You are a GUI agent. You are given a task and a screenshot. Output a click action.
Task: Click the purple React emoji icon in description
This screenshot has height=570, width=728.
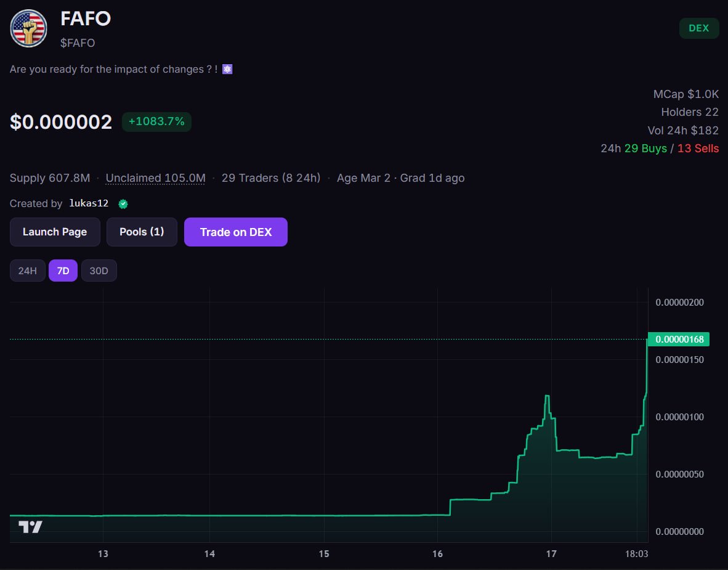coord(227,69)
